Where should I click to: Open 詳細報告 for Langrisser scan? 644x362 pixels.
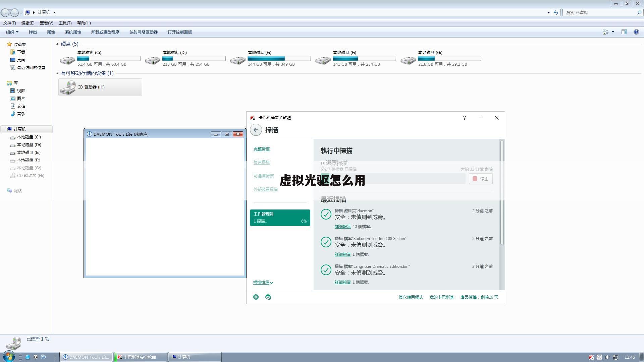coord(343,282)
